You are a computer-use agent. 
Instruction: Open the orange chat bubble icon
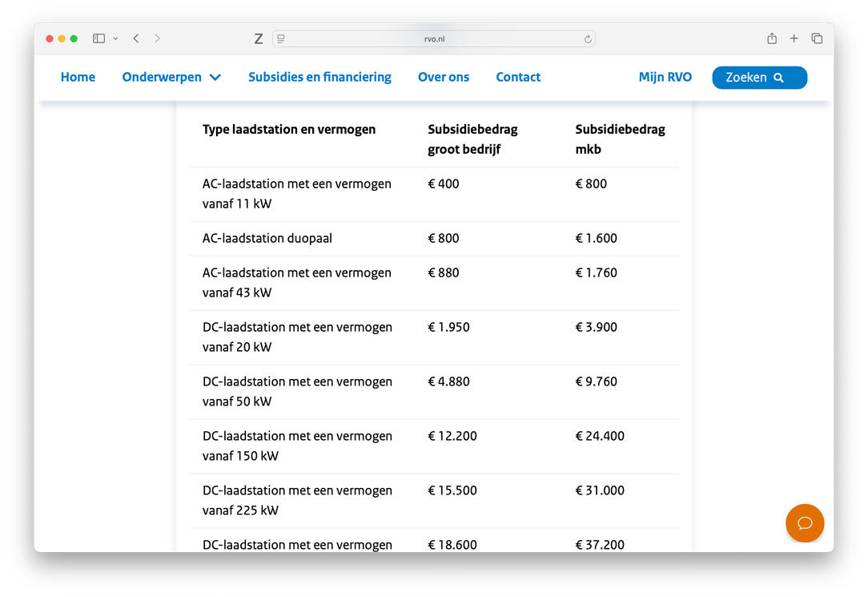[805, 522]
